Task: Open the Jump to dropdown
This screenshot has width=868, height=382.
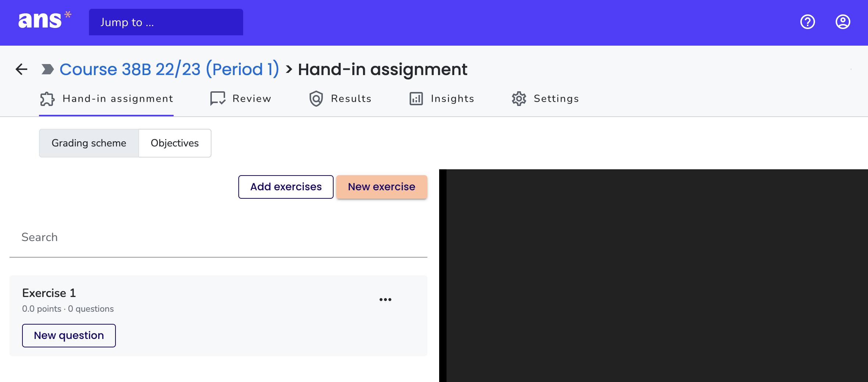Action: tap(166, 22)
